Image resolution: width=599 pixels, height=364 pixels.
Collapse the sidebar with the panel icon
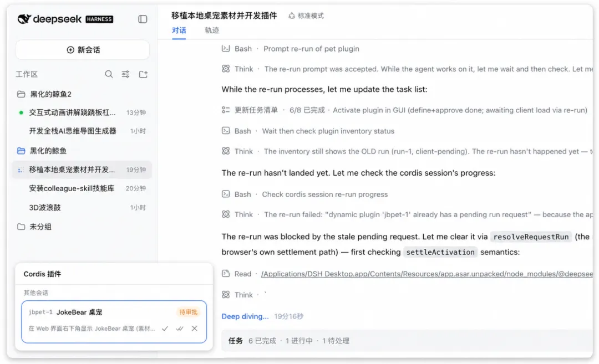tap(143, 19)
